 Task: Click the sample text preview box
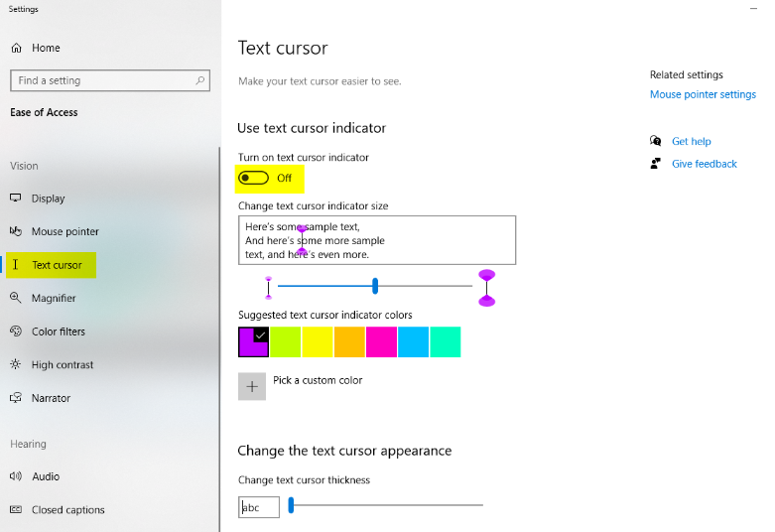click(377, 240)
